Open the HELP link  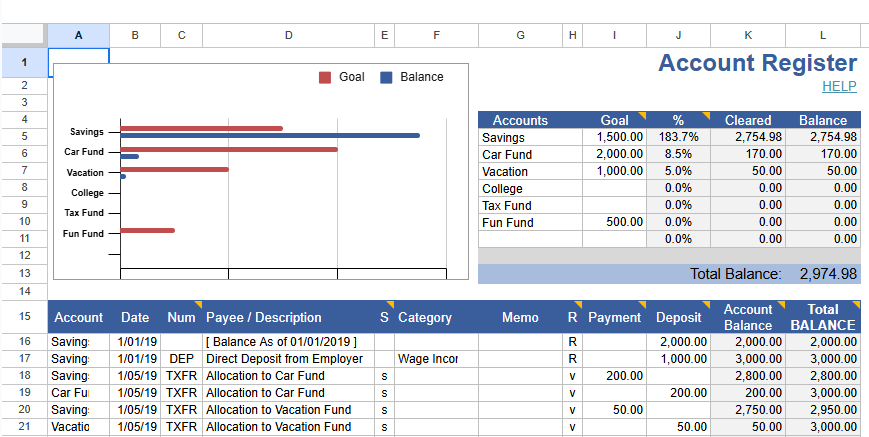(839, 87)
